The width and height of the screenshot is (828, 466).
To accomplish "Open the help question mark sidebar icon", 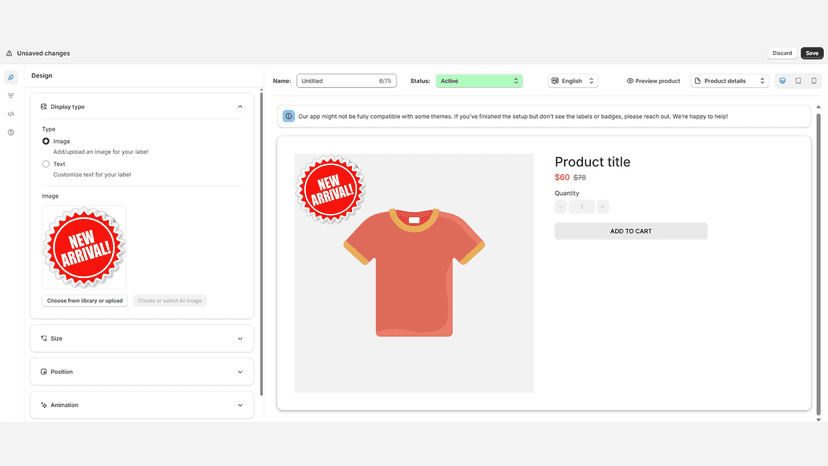I will (x=11, y=133).
